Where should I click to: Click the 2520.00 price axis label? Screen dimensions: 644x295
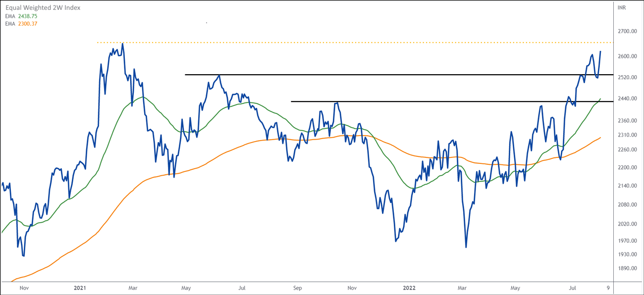627,78
